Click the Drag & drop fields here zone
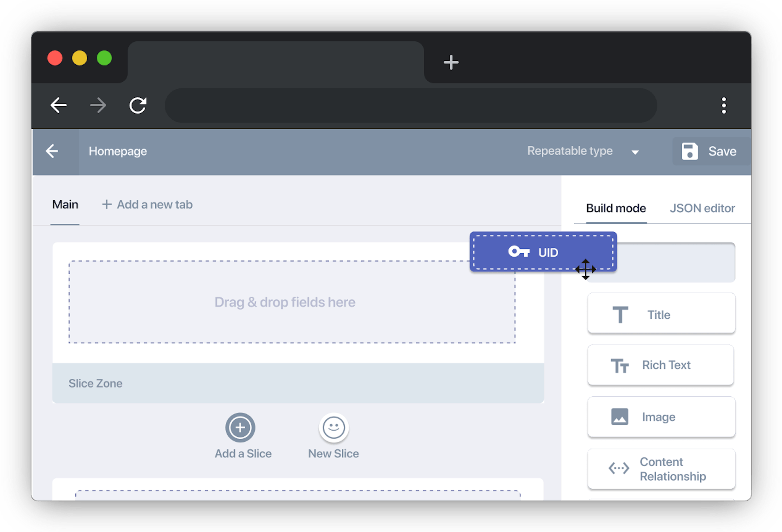 (292, 302)
